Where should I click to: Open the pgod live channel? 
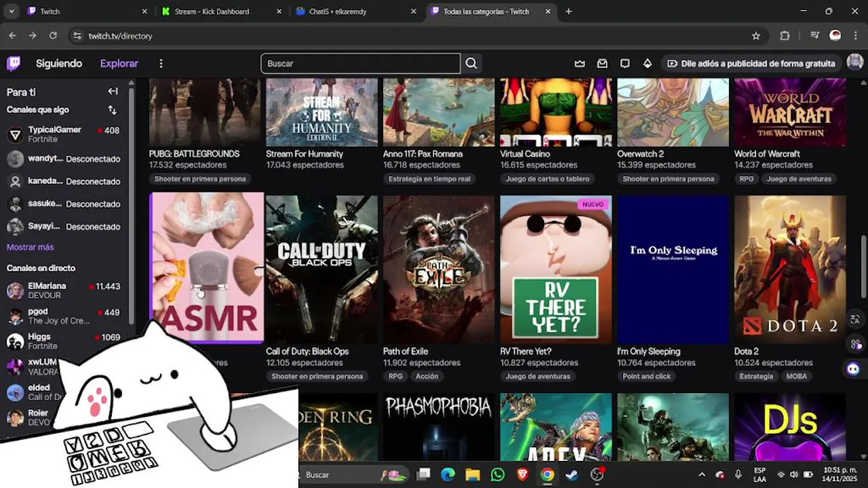coord(64,317)
